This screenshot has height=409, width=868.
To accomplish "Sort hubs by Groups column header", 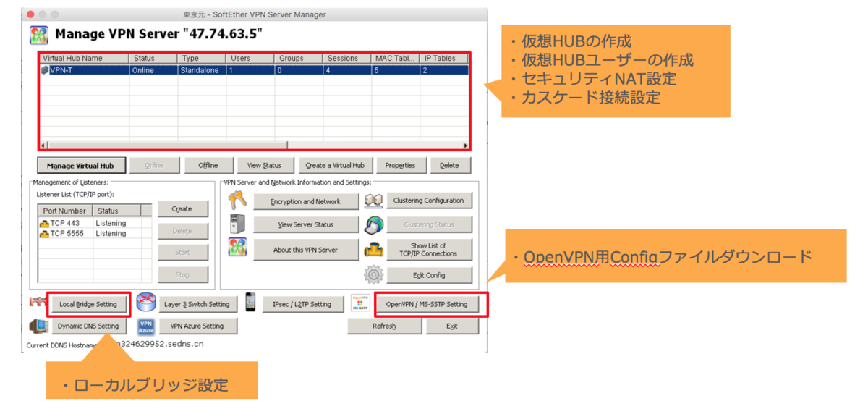I will pyautogui.click(x=299, y=58).
